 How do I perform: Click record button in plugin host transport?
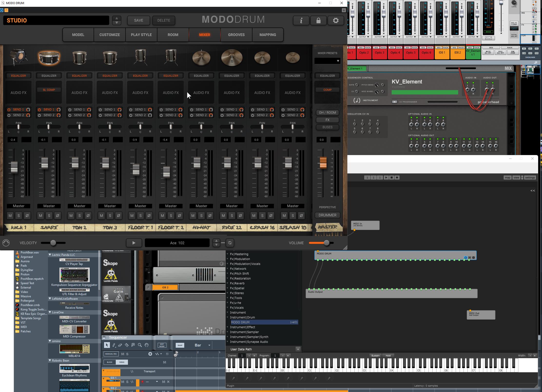(x=397, y=177)
